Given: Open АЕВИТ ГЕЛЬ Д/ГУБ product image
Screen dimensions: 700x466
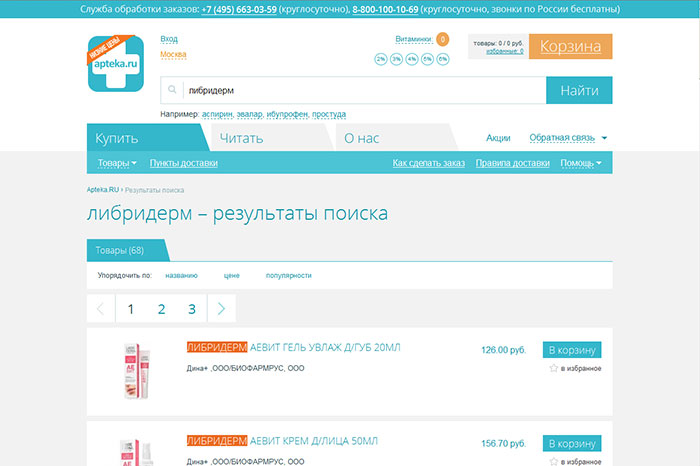Looking at the screenshot, I should (137, 370).
